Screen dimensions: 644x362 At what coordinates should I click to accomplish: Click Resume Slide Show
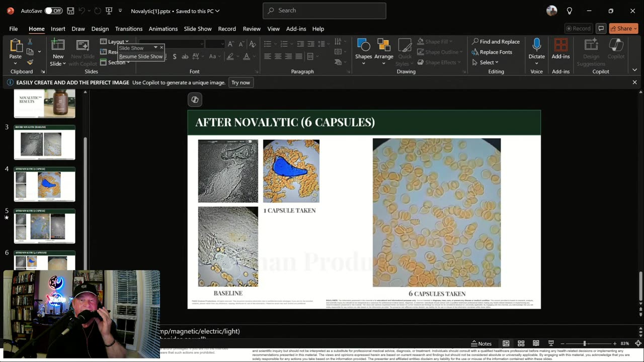(x=141, y=56)
